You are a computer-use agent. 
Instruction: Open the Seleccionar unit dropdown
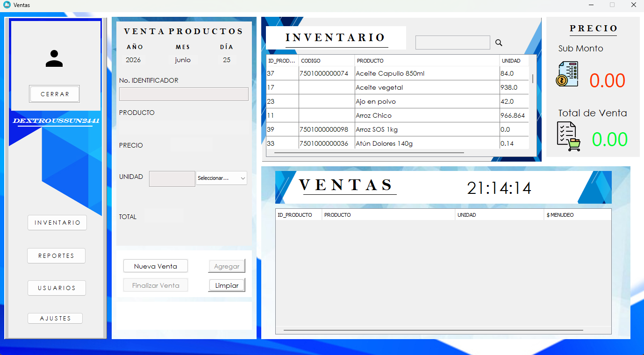(x=222, y=178)
